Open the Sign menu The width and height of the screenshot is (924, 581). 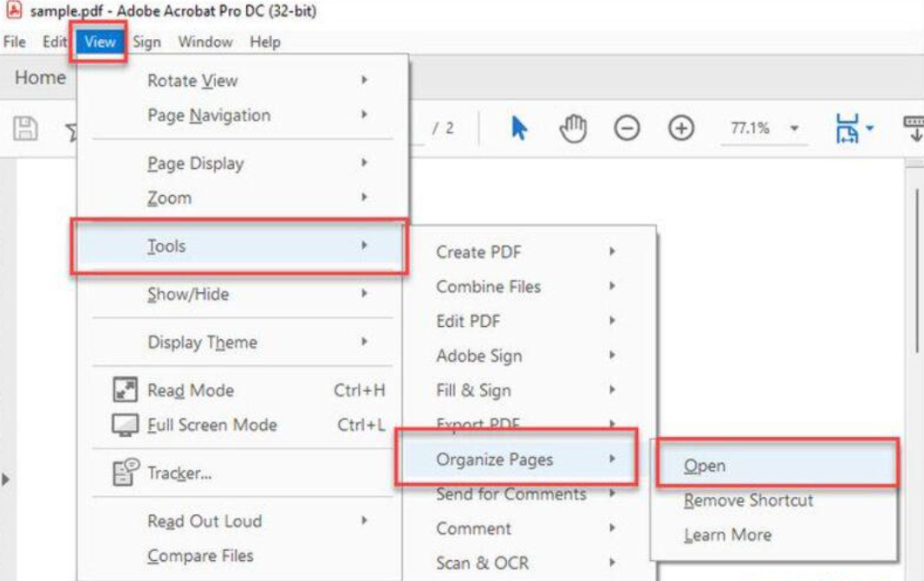[146, 42]
